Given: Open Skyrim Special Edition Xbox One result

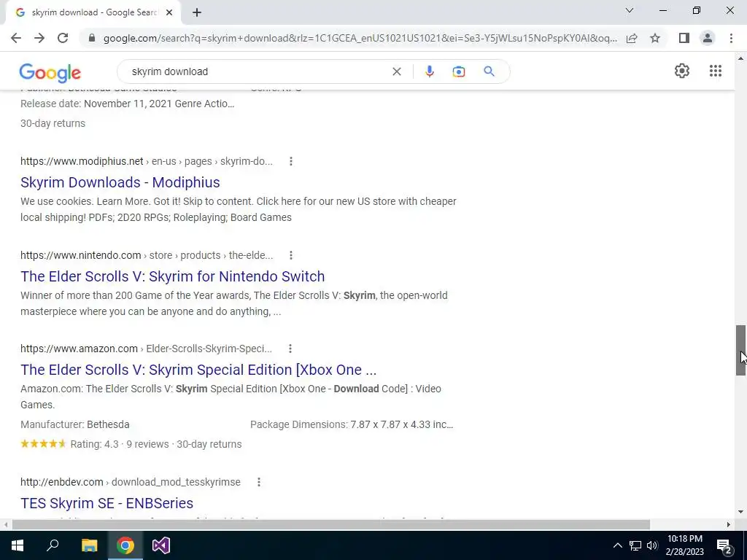Looking at the screenshot, I should click(x=198, y=370).
